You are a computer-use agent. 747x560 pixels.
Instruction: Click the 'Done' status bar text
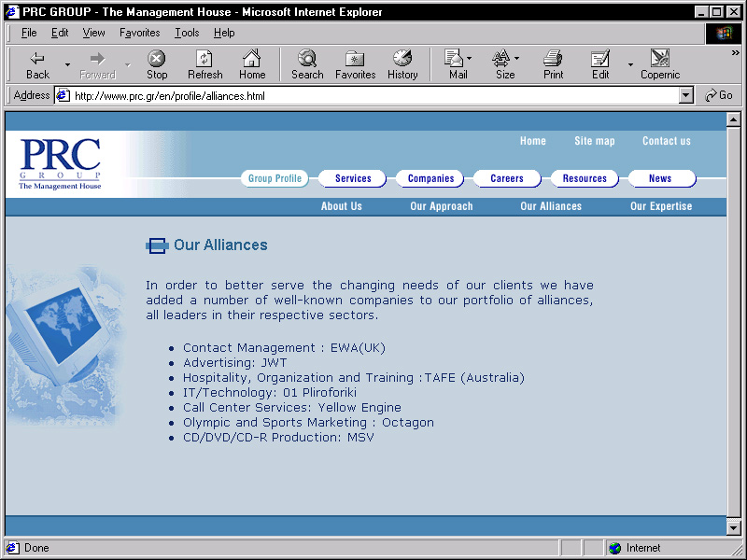(x=36, y=548)
